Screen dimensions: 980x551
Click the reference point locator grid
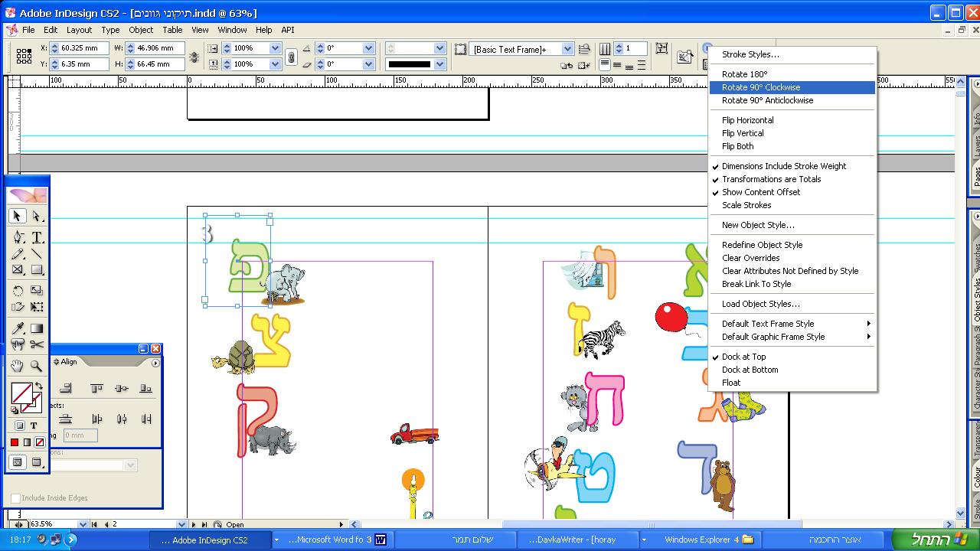24,56
